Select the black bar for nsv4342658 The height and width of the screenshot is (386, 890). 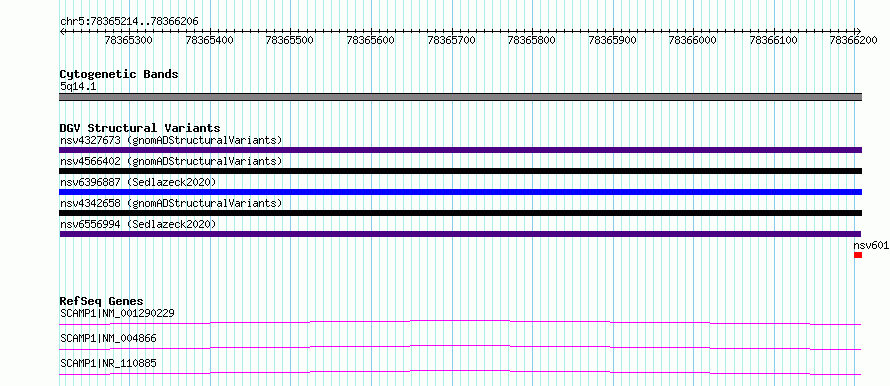[x=461, y=213]
